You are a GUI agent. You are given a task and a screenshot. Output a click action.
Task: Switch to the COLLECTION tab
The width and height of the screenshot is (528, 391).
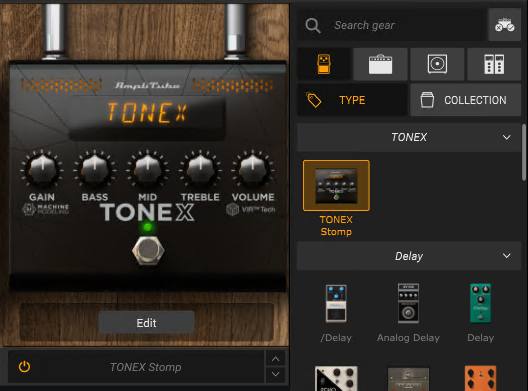[465, 100]
